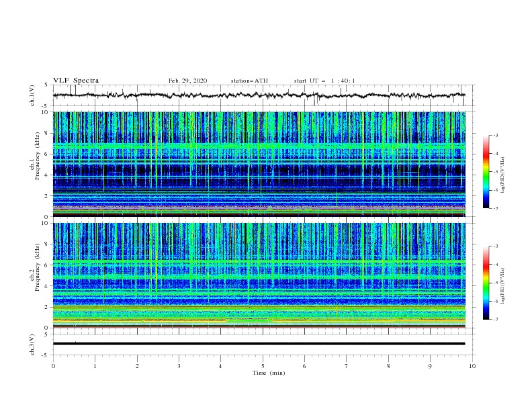Click the "5" tick on time axis
The image size is (532, 411).
[x=263, y=366]
